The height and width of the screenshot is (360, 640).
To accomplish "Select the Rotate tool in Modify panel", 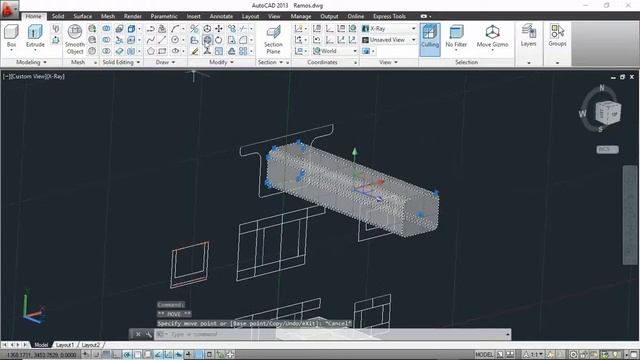I will 219,40.
